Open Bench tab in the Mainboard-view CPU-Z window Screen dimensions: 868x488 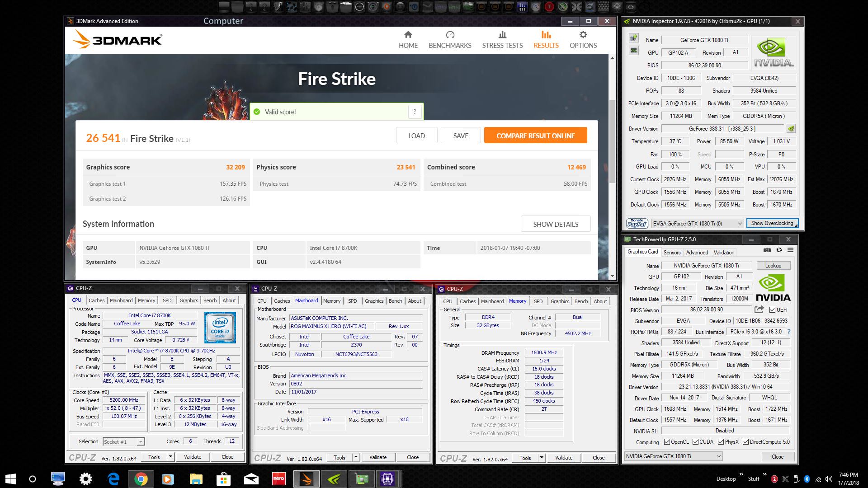tap(395, 301)
